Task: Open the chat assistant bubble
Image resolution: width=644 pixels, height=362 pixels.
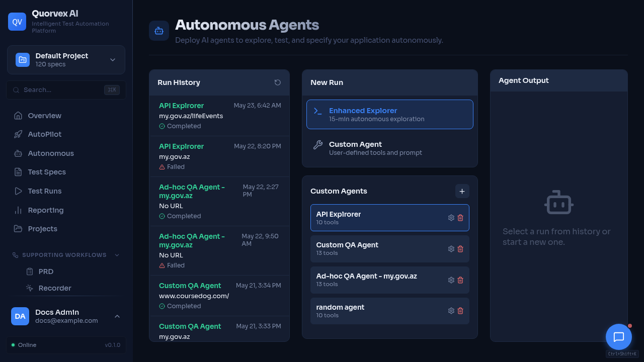Action: [x=619, y=337]
